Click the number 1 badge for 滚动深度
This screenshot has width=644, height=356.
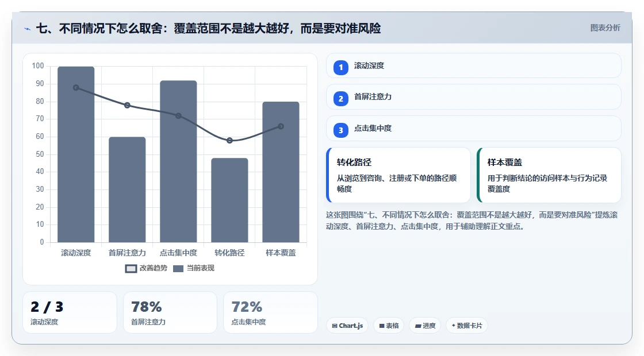[340, 68]
